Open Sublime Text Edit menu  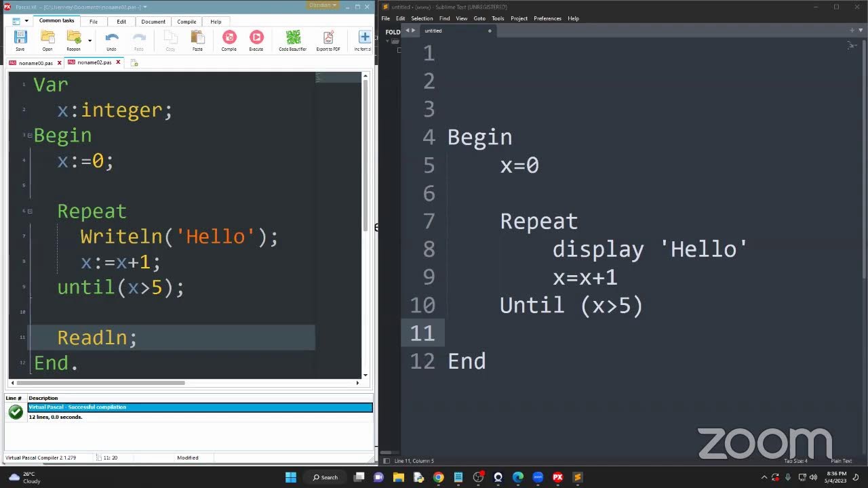pos(400,18)
